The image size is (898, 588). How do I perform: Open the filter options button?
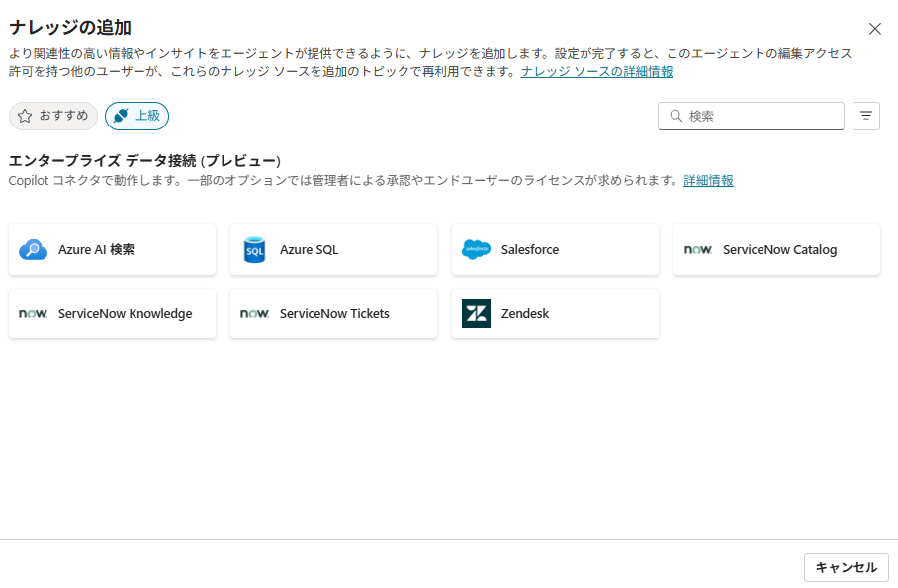(866, 117)
